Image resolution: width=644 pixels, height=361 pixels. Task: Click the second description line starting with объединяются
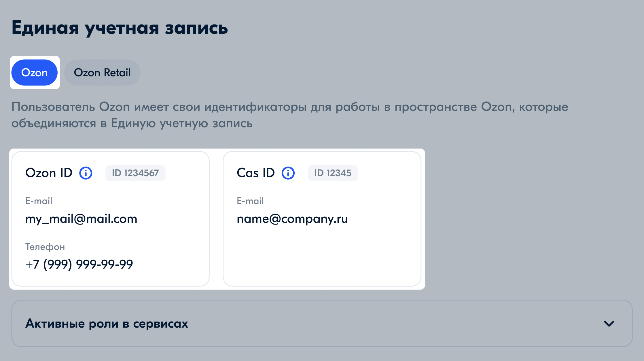132,124
